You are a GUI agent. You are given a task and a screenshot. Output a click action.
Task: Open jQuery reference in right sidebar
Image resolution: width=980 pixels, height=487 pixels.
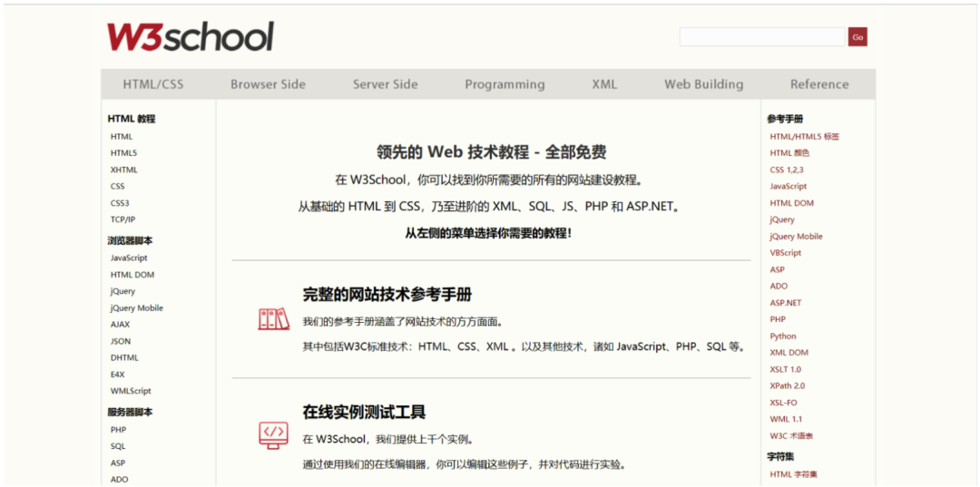[782, 219]
